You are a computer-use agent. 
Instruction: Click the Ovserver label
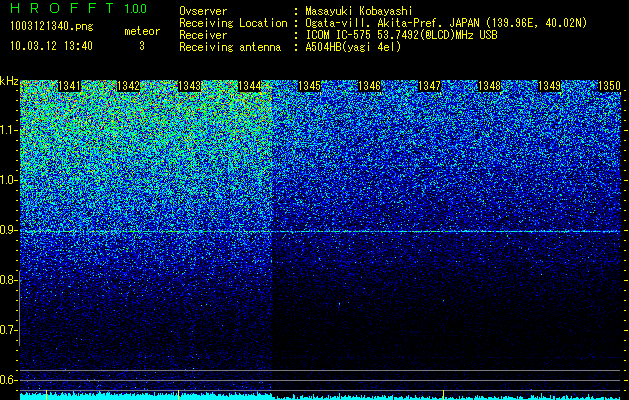(x=203, y=11)
